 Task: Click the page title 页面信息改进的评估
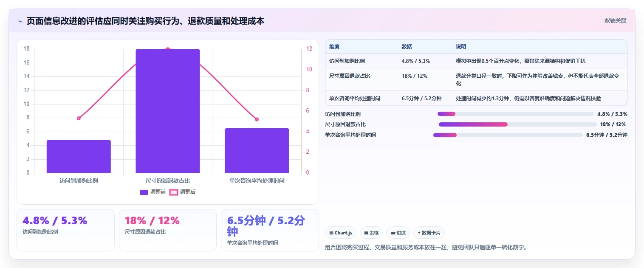coord(145,21)
